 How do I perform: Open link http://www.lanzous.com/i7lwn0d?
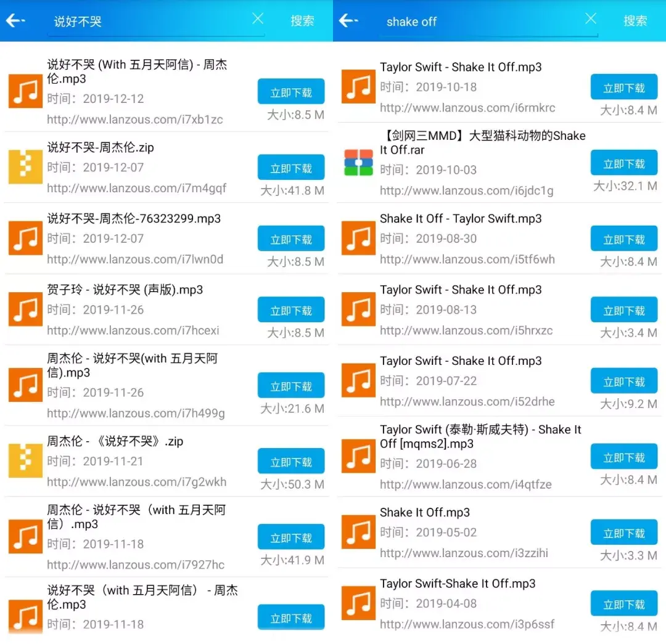click(x=134, y=259)
